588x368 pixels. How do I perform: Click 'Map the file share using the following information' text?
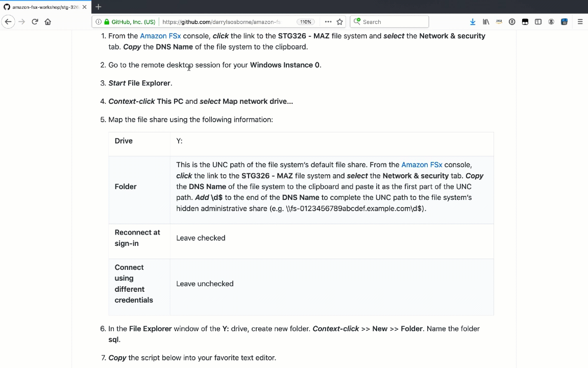[x=190, y=120]
